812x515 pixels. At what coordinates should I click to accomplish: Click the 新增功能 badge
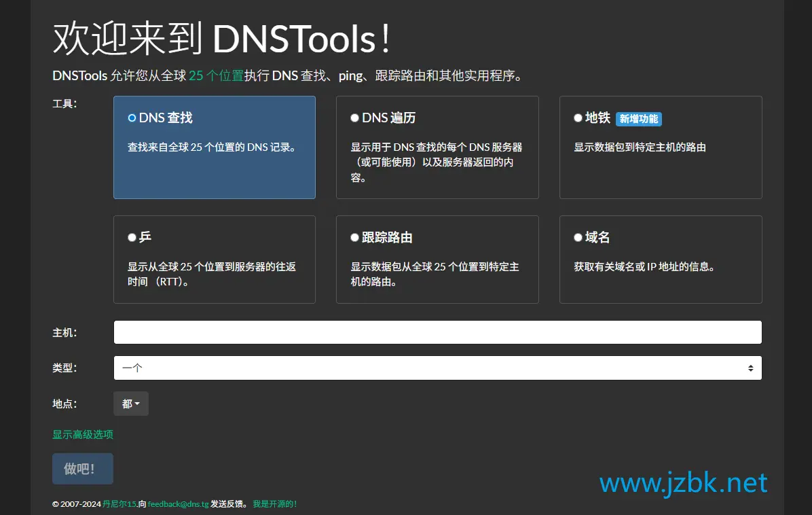(x=638, y=119)
